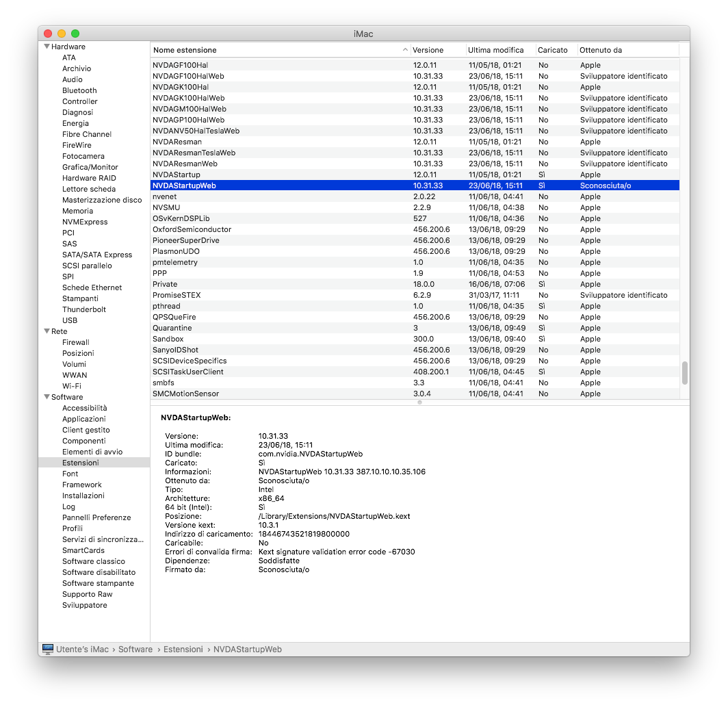Click Utente's iMac in path bar

tap(82, 649)
